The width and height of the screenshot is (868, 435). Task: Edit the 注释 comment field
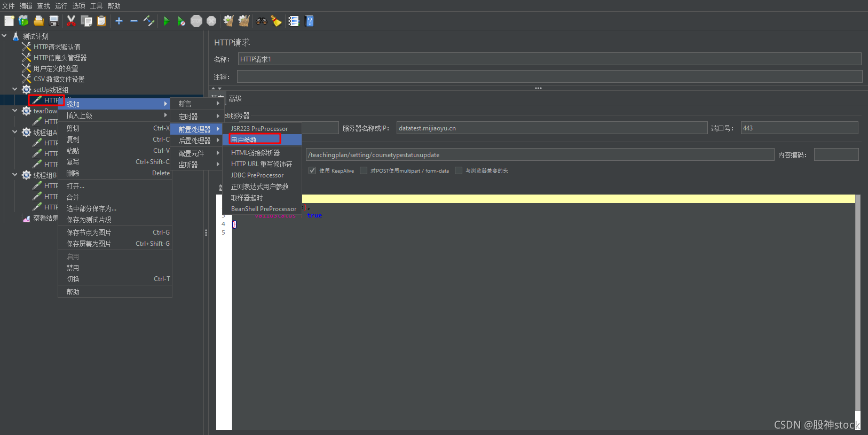point(549,76)
